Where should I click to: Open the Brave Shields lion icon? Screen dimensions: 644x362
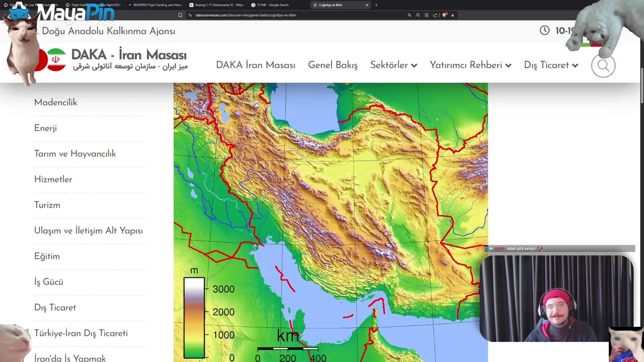coord(445,15)
